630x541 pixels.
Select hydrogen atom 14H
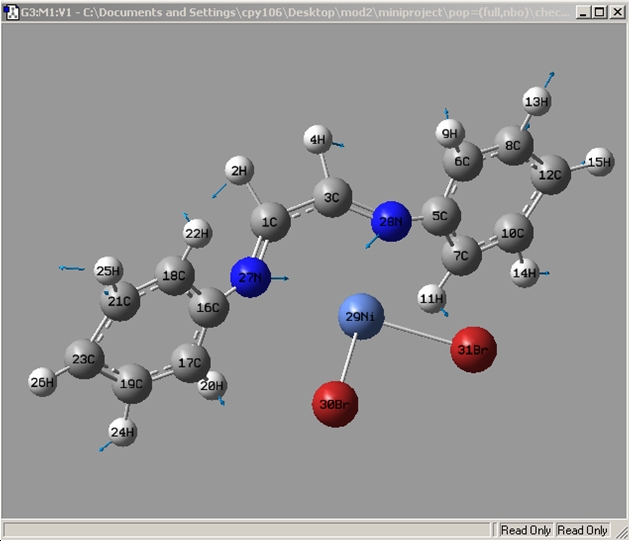[x=525, y=273]
